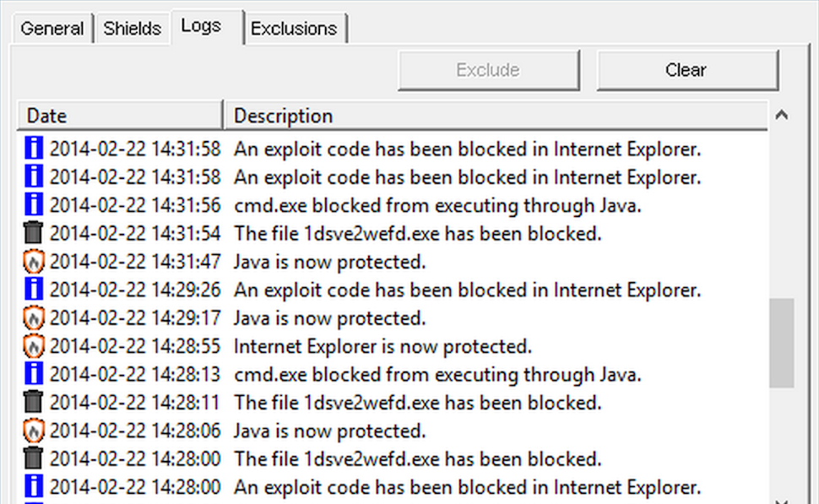Image resolution: width=819 pixels, height=504 pixels.
Task: Click shield icon on 14:31:47 Java entry
Action: 34,263
